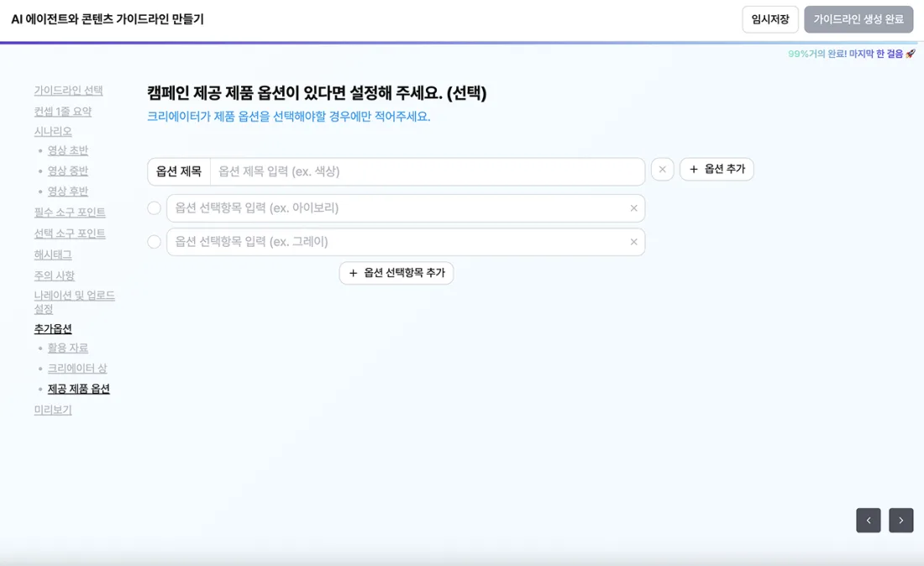Click the 99% progress status text
924x566 pixels.
pyautogui.click(x=852, y=54)
